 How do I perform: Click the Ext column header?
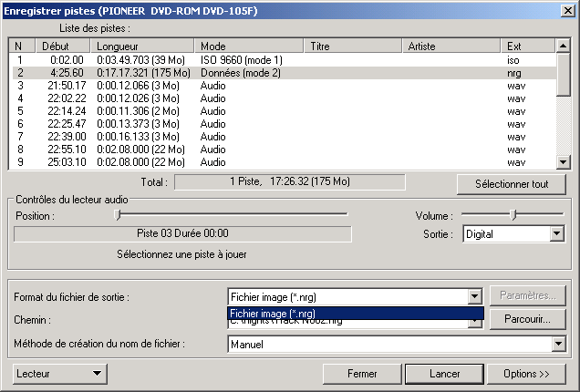pyautogui.click(x=527, y=45)
